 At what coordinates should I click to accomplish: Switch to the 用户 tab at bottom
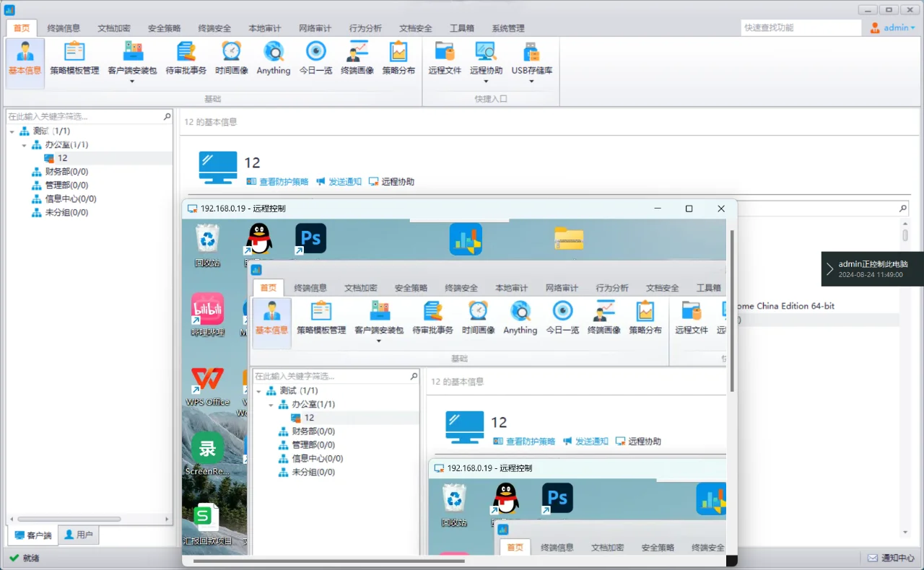click(x=79, y=535)
